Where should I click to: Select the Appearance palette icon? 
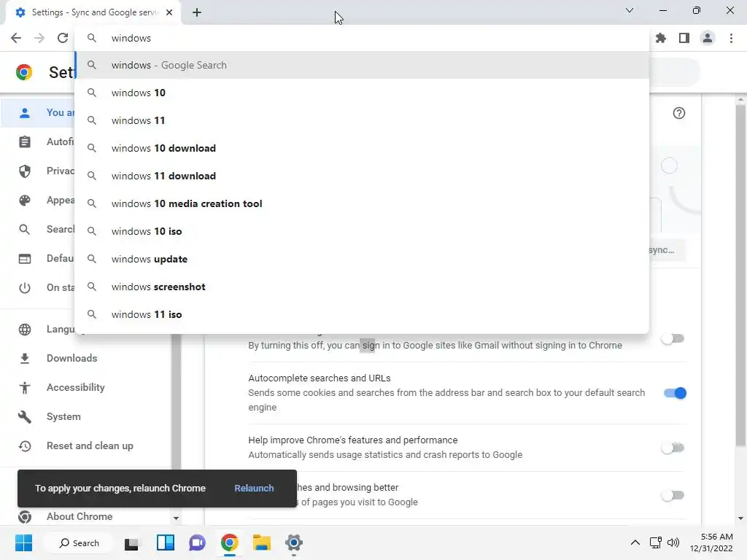pyautogui.click(x=24, y=200)
